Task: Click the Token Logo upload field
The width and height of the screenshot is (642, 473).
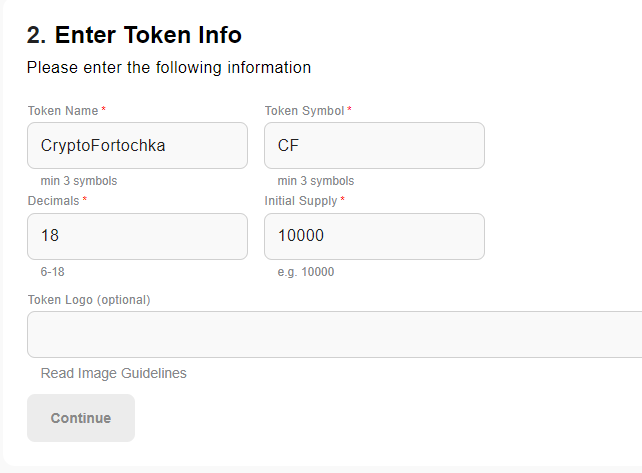Action: pos(334,334)
